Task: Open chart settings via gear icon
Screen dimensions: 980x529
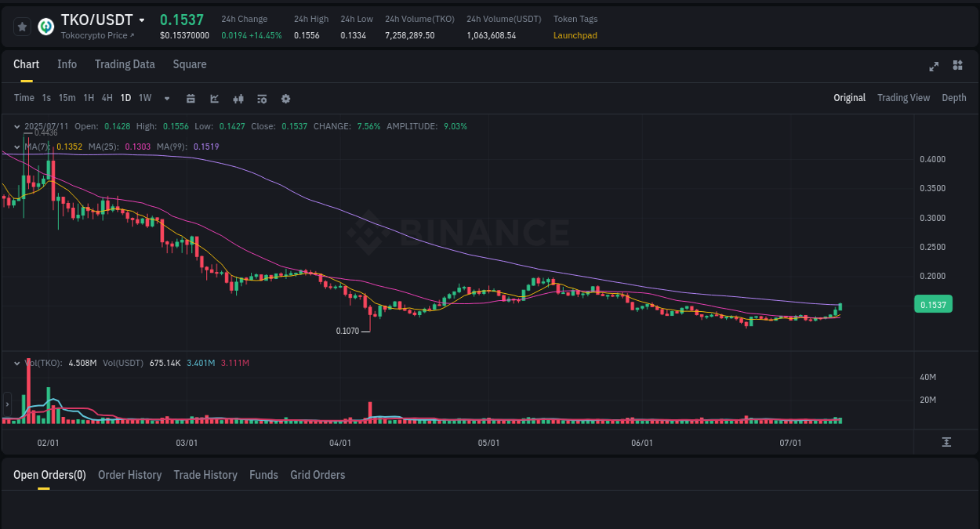Action: tap(285, 98)
